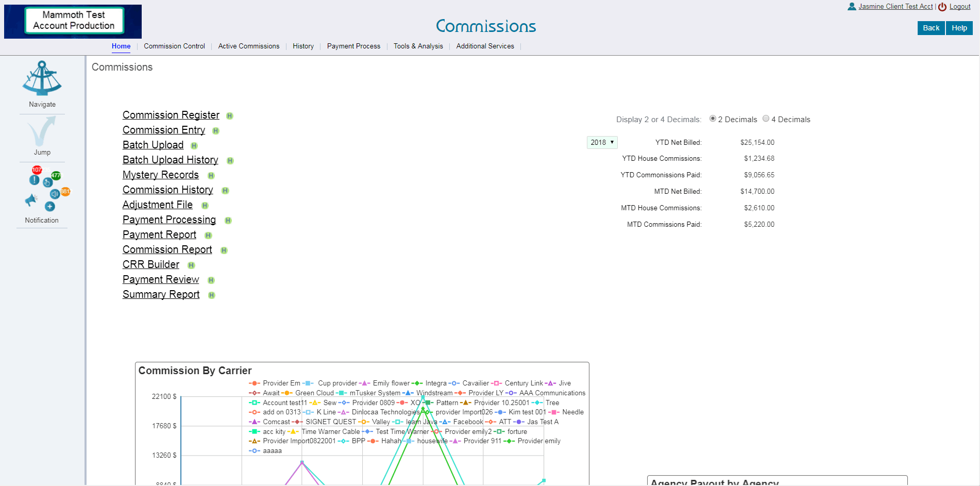The height and width of the screenshot is (486, 980).
Task: Expand the Payment Process menu
Action: [353, 46]
